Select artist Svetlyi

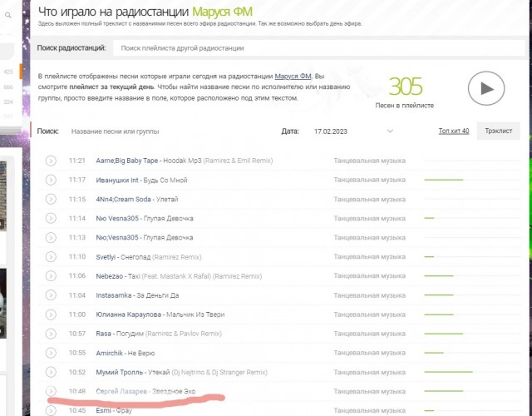pyautogui.click(x=106, y=257)
